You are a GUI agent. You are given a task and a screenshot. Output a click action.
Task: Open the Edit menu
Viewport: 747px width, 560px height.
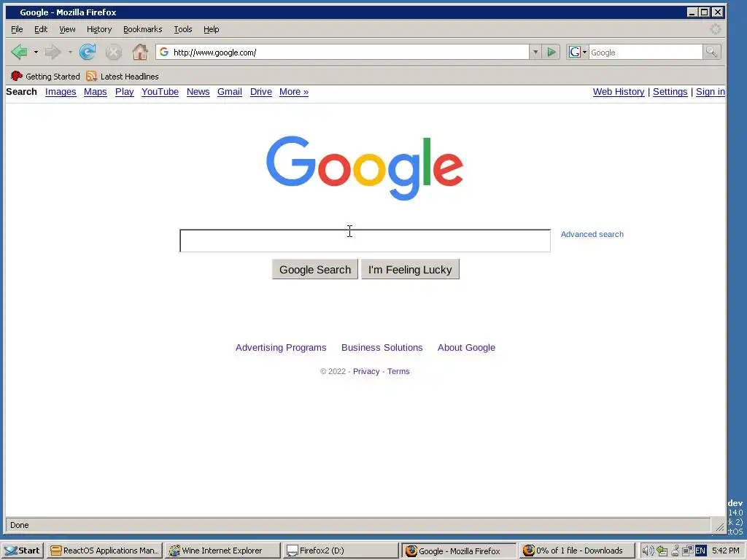click(41, 29)
